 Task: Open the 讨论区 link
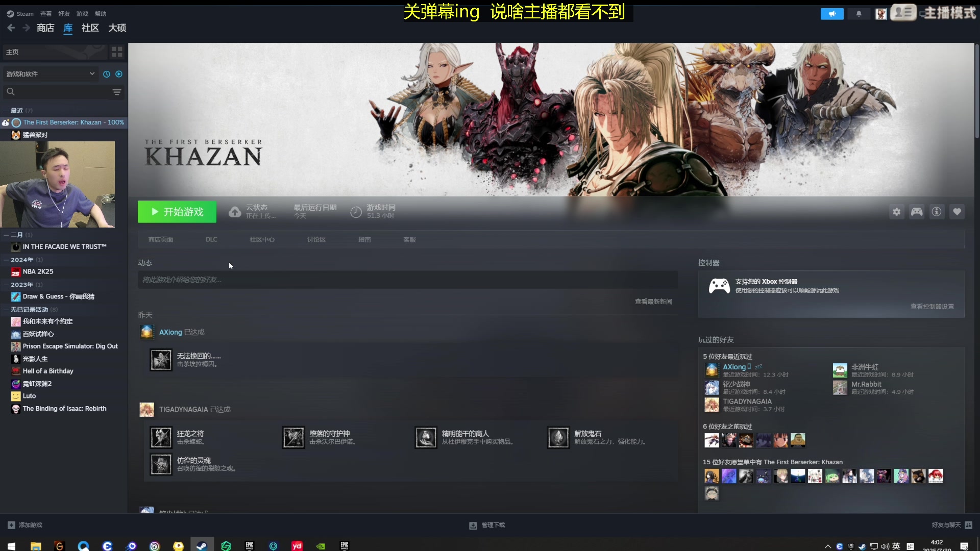click(316, 240)
